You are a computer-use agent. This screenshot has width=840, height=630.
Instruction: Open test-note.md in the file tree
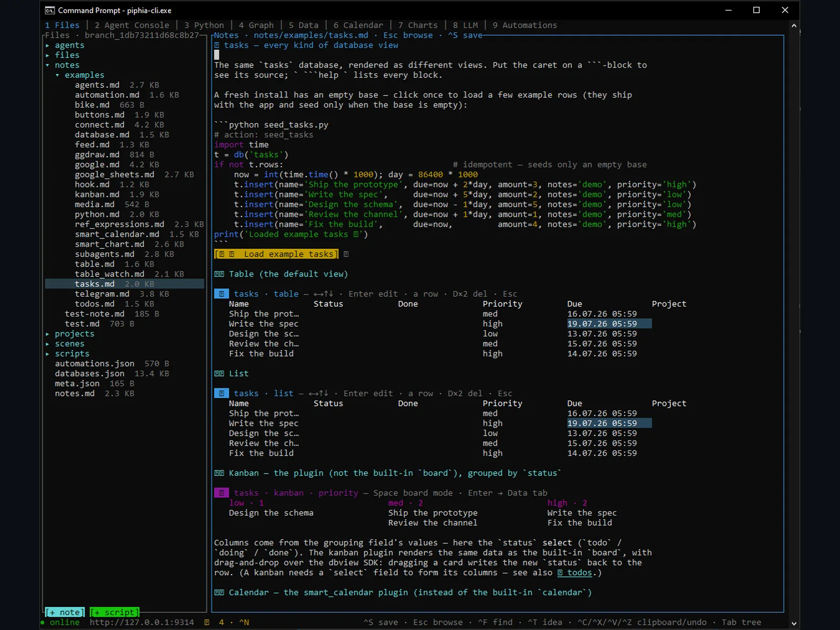(94, 314)
